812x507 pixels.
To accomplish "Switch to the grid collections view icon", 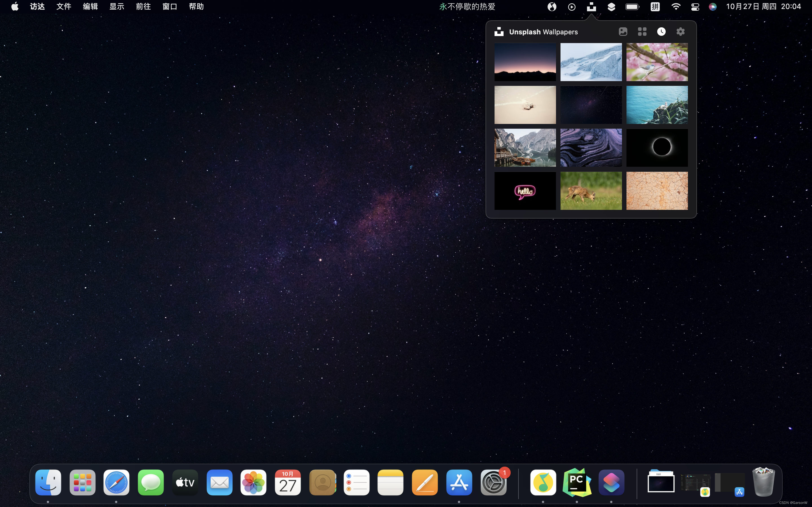I will click(642, 32).
